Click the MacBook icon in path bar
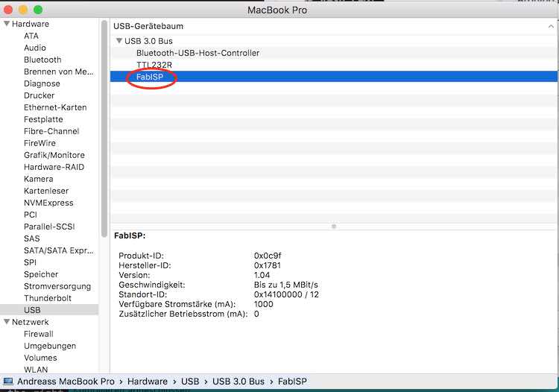 8,382
